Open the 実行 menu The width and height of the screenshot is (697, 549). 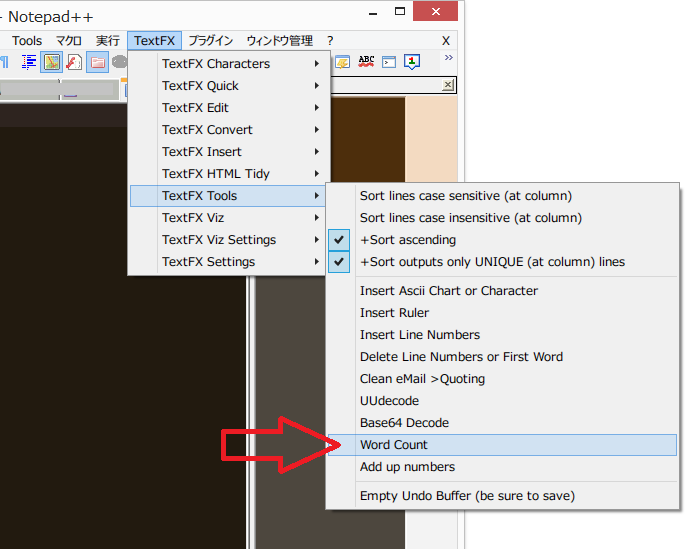point(108,41)
